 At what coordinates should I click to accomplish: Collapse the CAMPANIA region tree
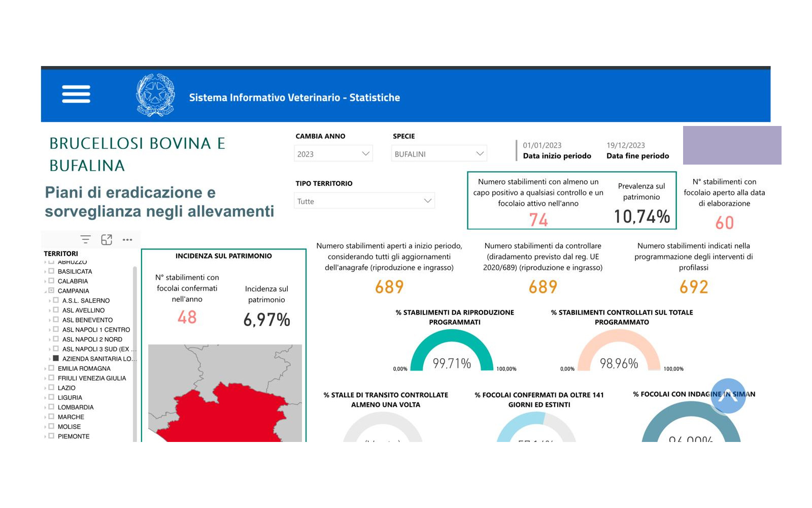pyautogui.click(x=45, y=291)
